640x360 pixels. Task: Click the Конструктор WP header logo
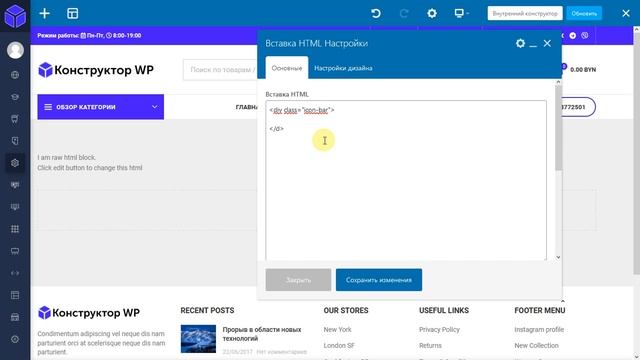(96, 70)
